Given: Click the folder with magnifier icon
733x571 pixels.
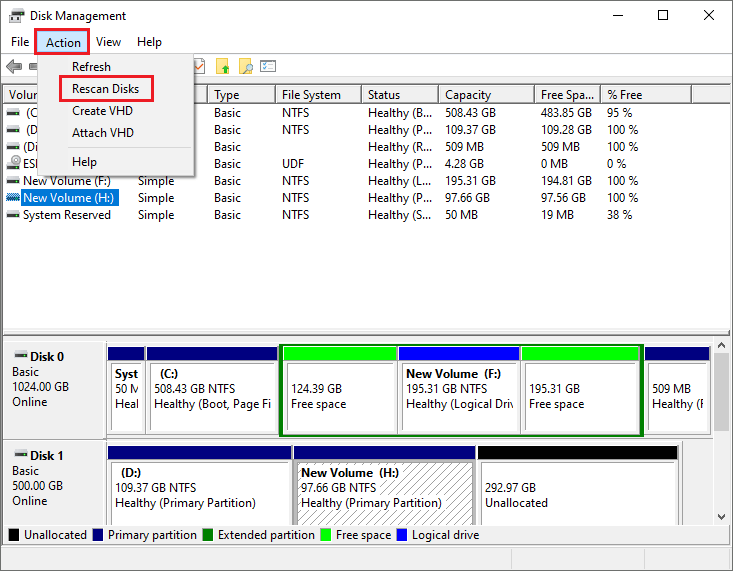Looking at the screenshot, I should pos(245,66).
